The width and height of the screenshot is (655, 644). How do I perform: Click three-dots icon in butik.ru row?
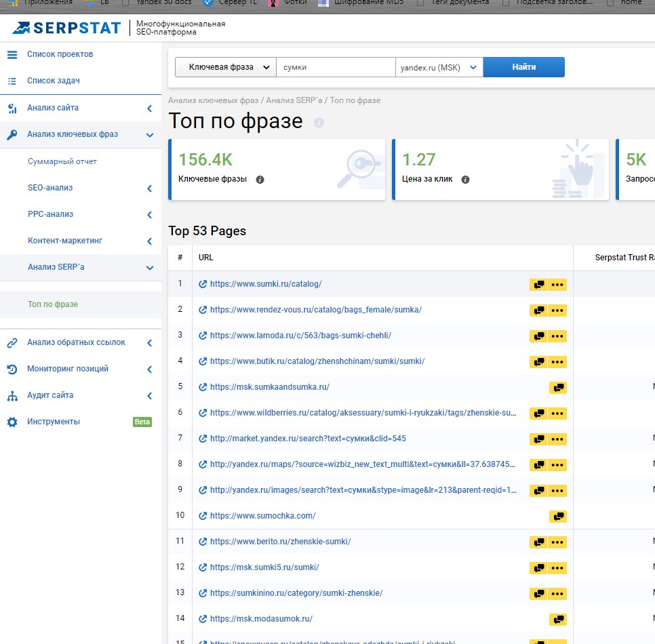click(557, 362)
